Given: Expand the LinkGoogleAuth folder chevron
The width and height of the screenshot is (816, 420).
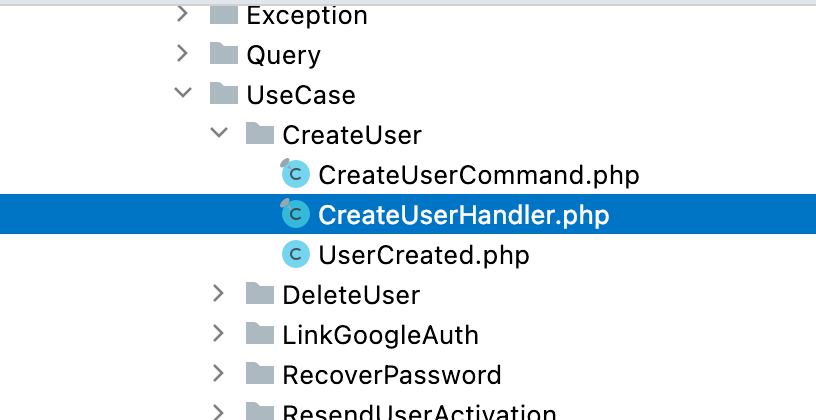Looking at the screenshot, I should click(218, 334).
